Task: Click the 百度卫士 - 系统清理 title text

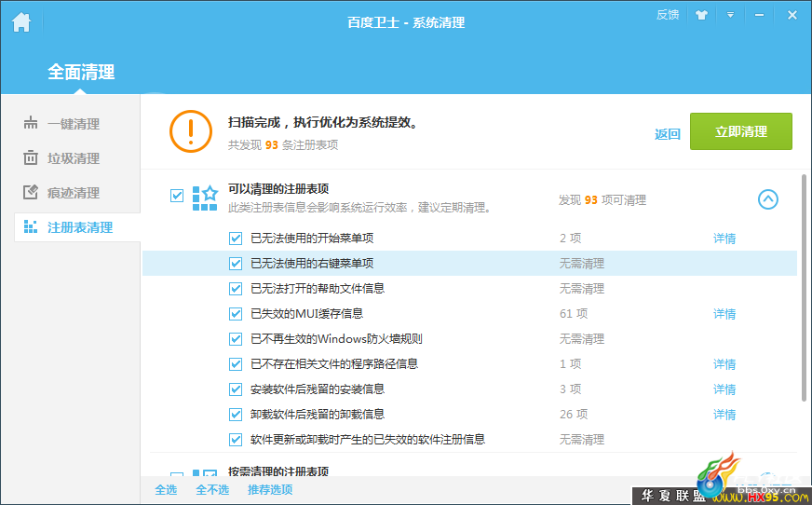Action: point(406,22)
